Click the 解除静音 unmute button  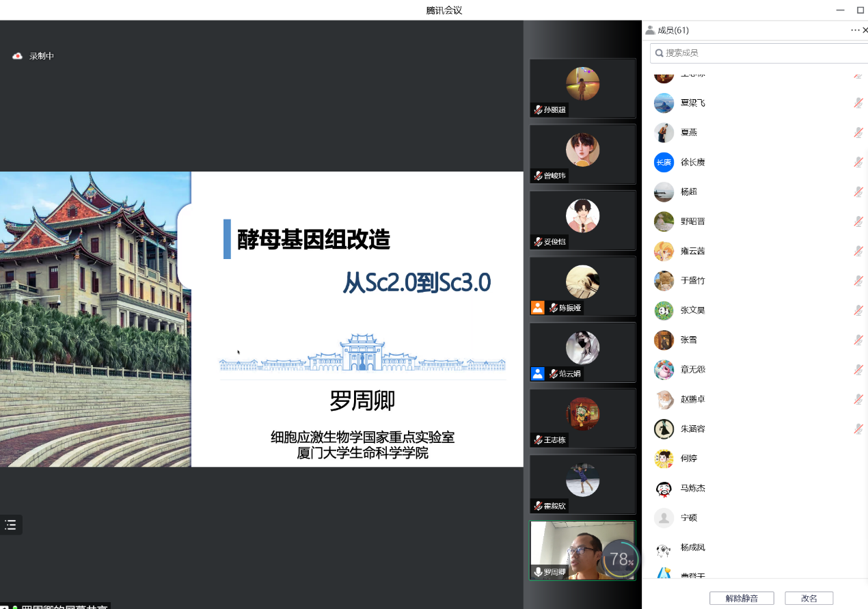[x=742, y=598]
